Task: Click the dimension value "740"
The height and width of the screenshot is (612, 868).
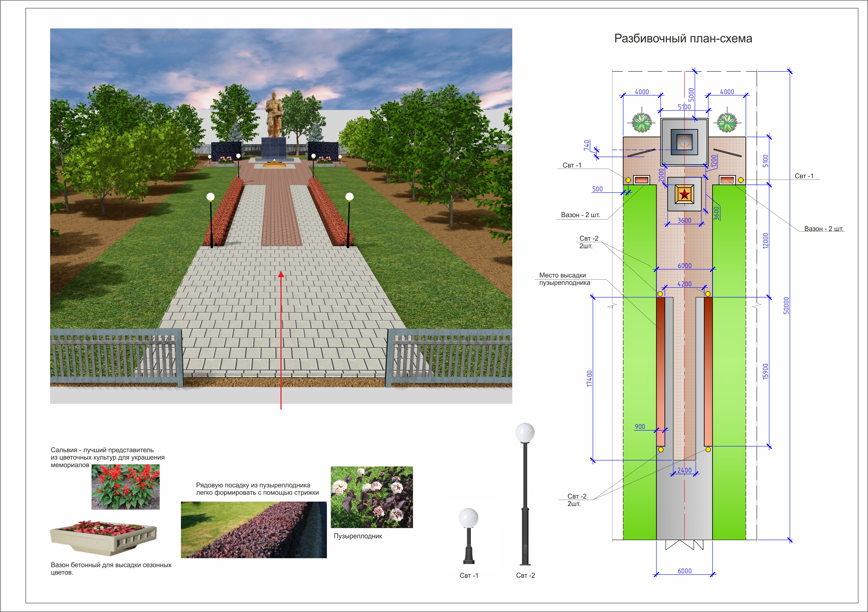Action: click(x=587, y=145)
